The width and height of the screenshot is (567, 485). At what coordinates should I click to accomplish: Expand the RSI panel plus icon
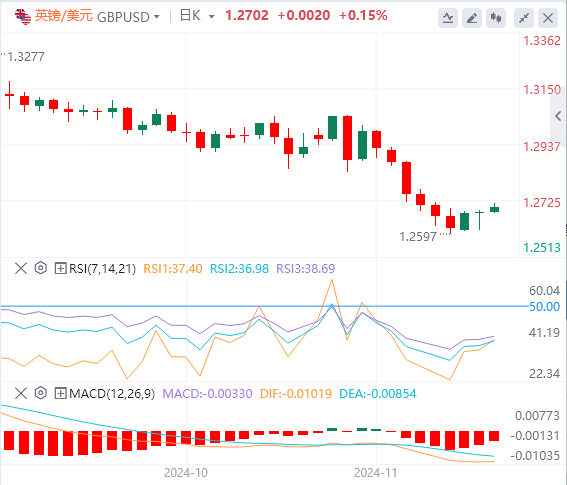pyautogui.click(x=60, y=268)
